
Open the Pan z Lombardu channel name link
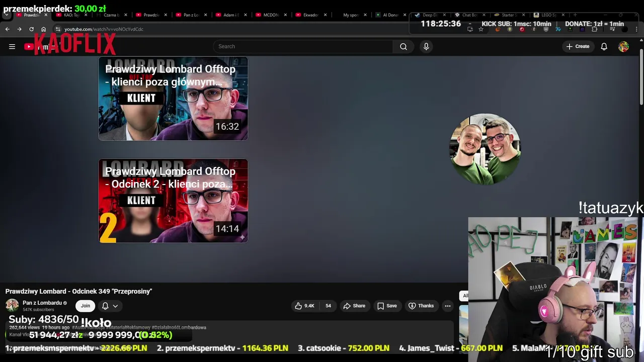(x=42, y=303)
